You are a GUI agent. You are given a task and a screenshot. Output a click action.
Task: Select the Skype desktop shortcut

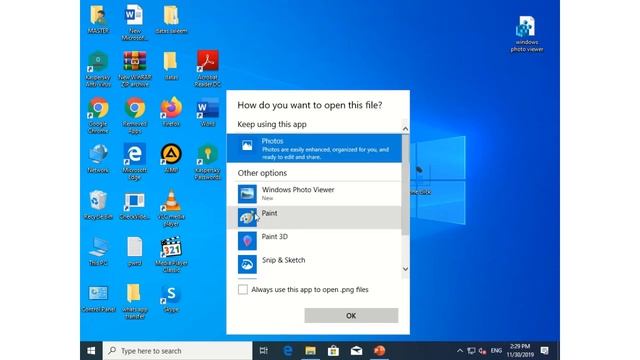point(171,298)
